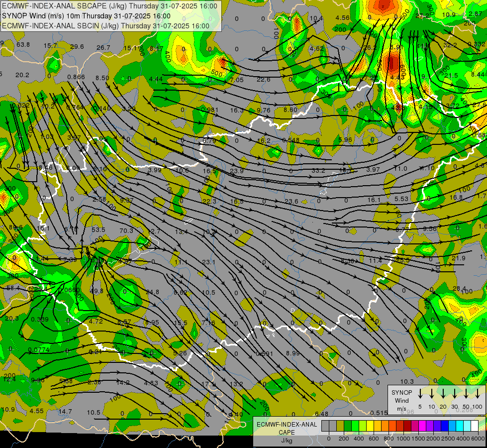Click the map value 29.6
Image resolution: width=487 pixels, height=448 pixels.
77,47
